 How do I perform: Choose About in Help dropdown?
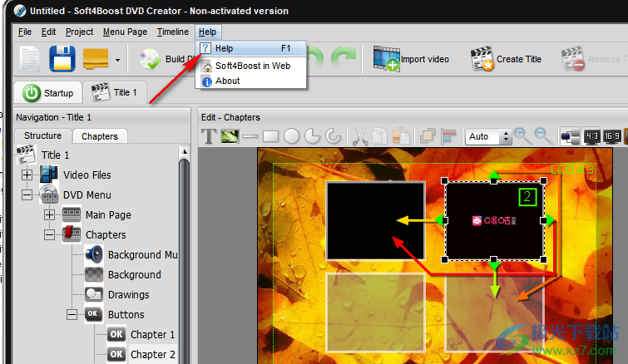[251, 81]
